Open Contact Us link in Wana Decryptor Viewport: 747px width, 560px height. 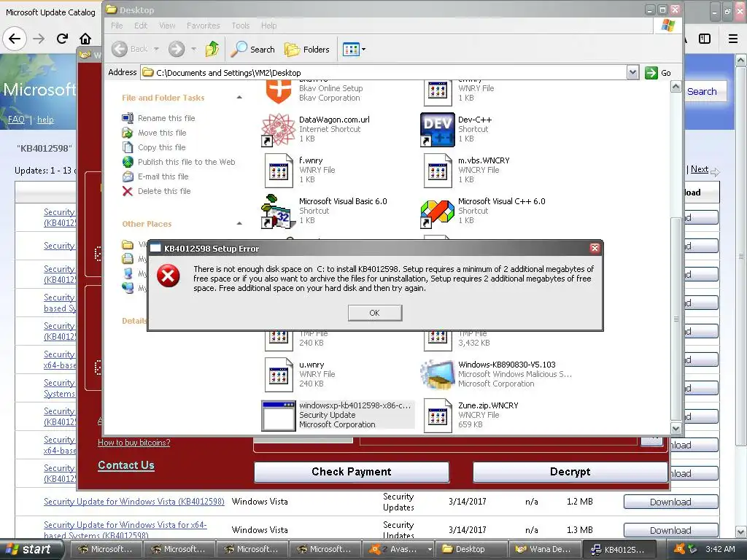pyautogui.click(x=126, y=465)
